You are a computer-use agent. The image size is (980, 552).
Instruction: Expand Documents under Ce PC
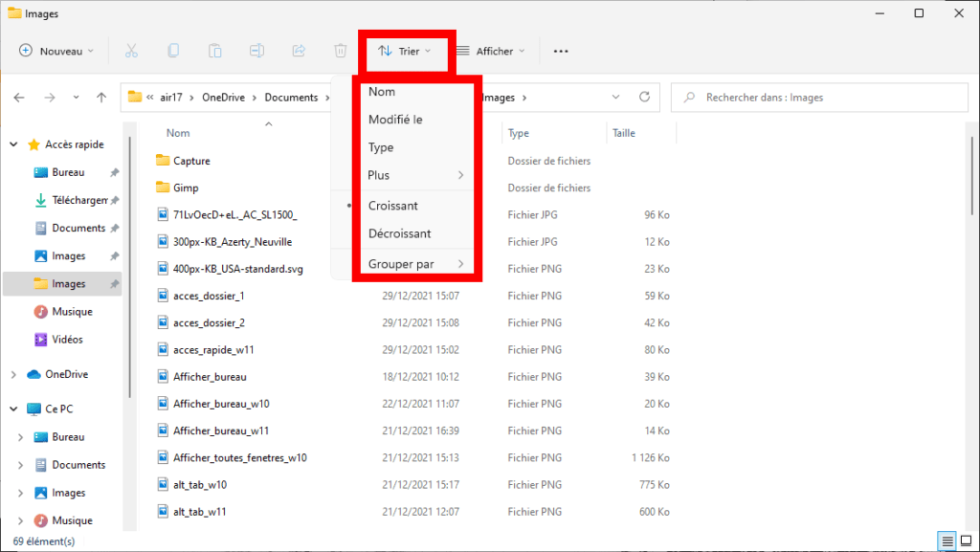[x=21, y=465]
